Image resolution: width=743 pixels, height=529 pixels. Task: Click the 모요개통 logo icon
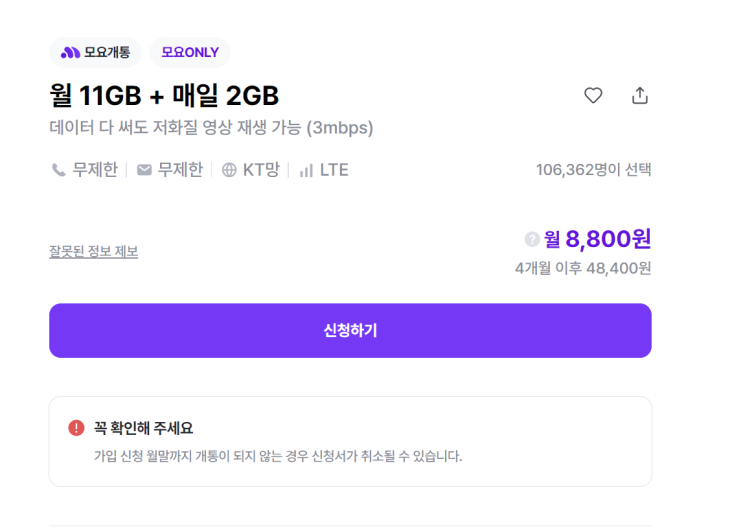70,52
